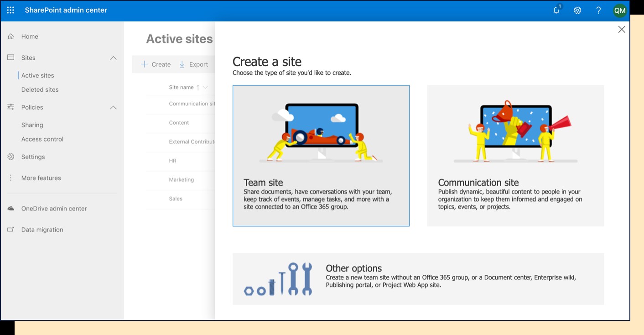Screen dimensions: 644x335
Task: Open the notifications bell
Action: 556,10
